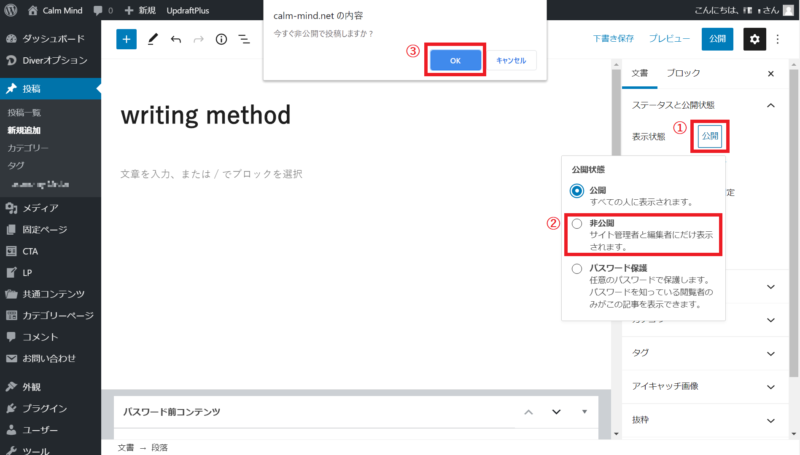Open more options vertical dots menu
The width and height of the screenshot is (800, 455).
(x=778, y=39)
